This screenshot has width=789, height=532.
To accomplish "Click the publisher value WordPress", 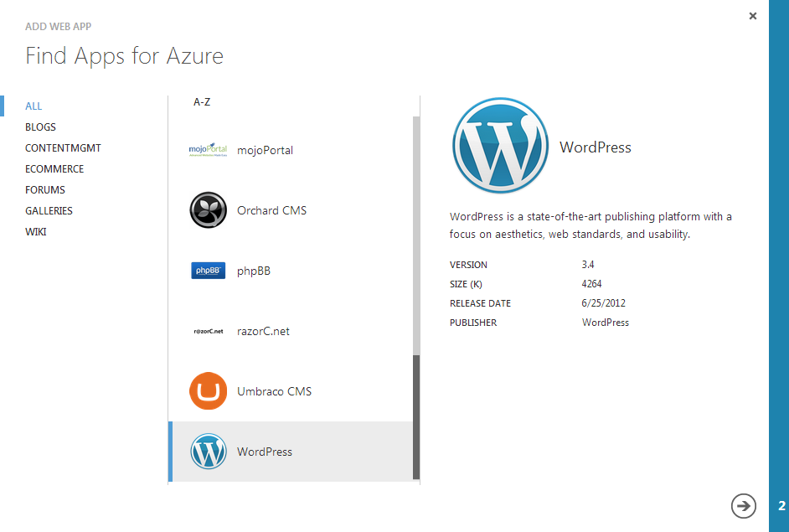I will coord(606,323).
